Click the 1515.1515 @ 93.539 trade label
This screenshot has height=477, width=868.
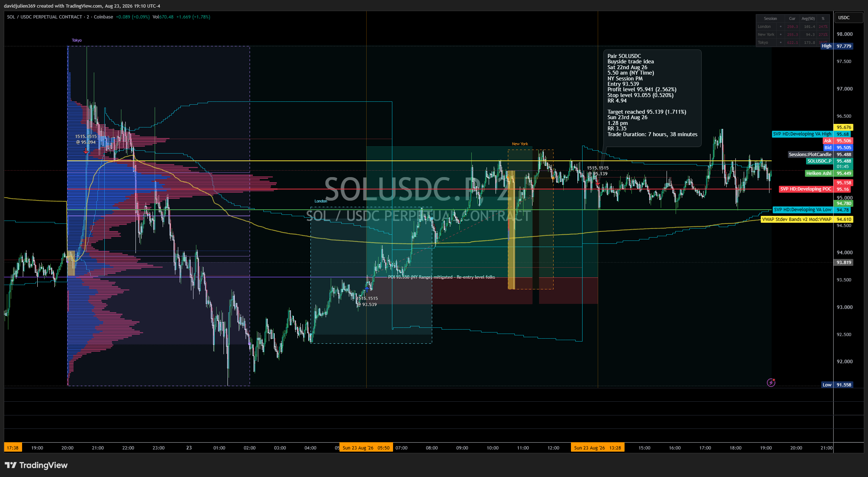pyautogui.click(x=367, y=301)
